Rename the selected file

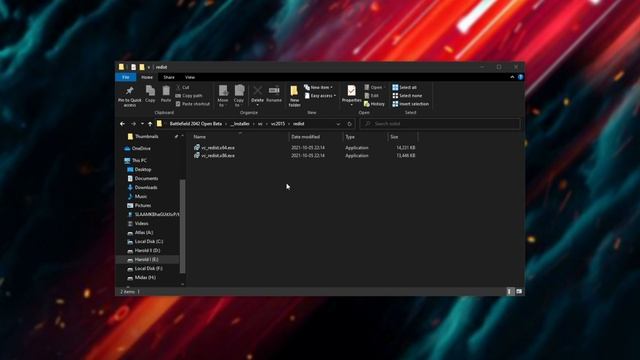[274, 94]
